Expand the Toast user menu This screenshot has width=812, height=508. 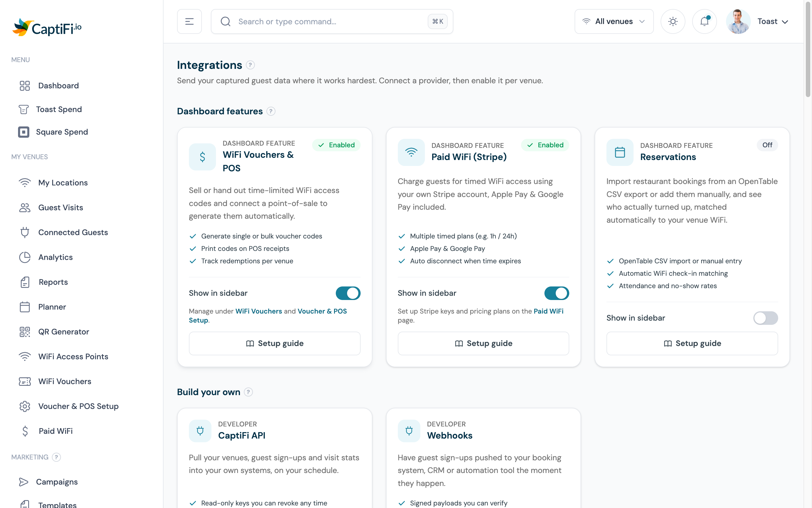pyautogui.click(x=773, y=21)
